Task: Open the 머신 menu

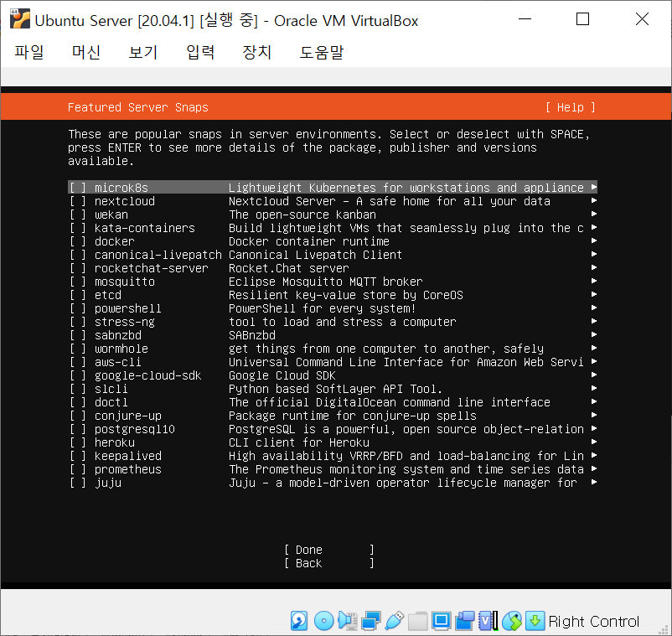Action: pyautogui.click(x=86, y=52)
